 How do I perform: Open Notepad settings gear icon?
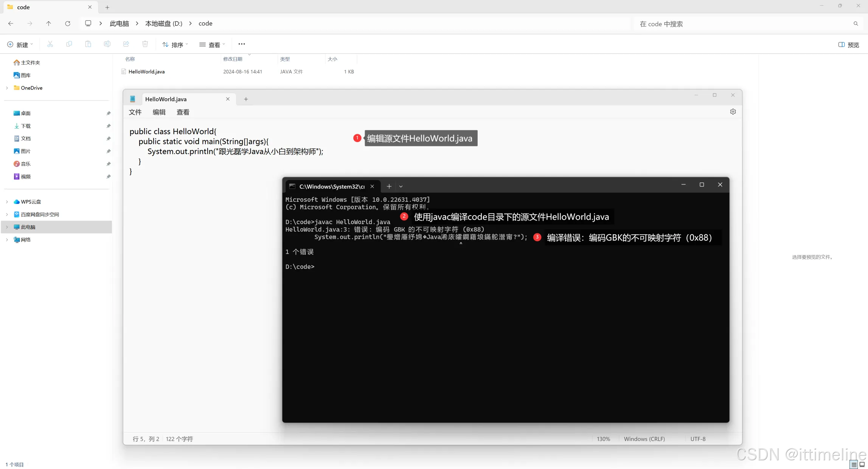pos(733,112)
